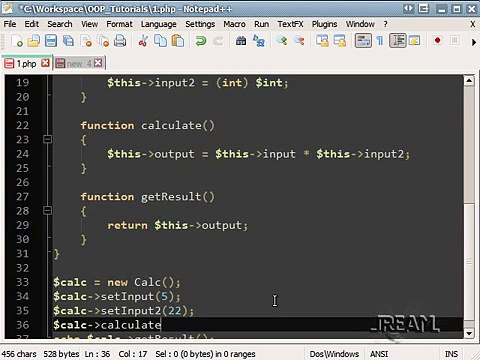Open the View menu
This screenshot has height=360, width=480.
coord(89,24)
